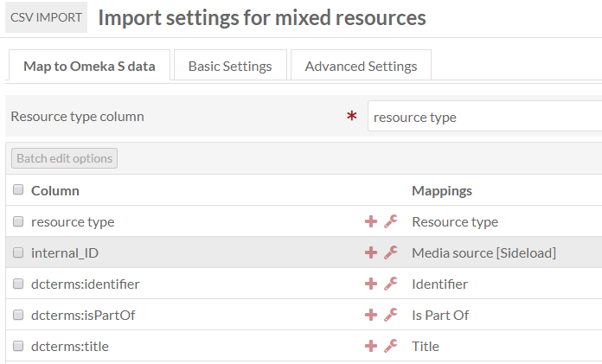602x364 pixels.
Task: Open wrench options for dcterms:title row
Action: 391,346
